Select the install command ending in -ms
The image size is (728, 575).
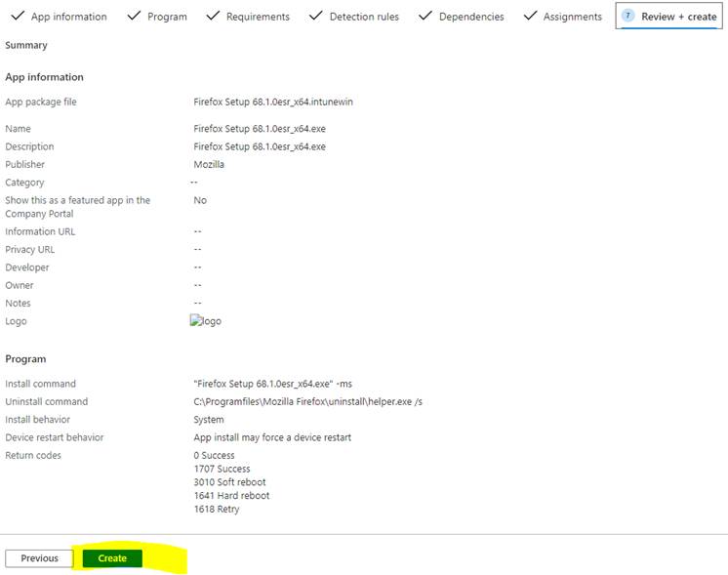[273, 384]
